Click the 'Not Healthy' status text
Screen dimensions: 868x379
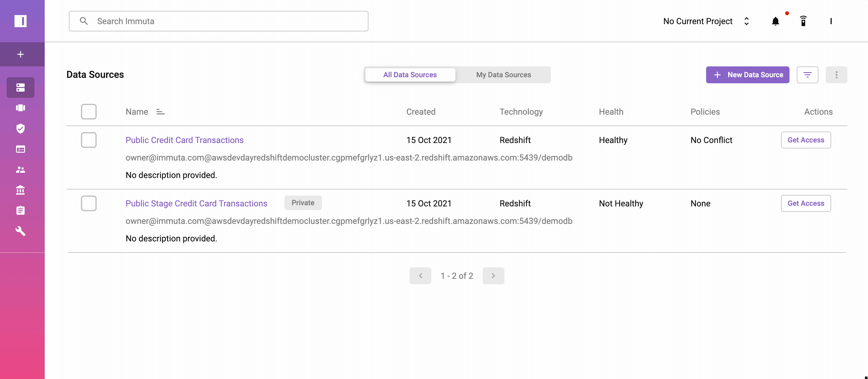point(621,203)
